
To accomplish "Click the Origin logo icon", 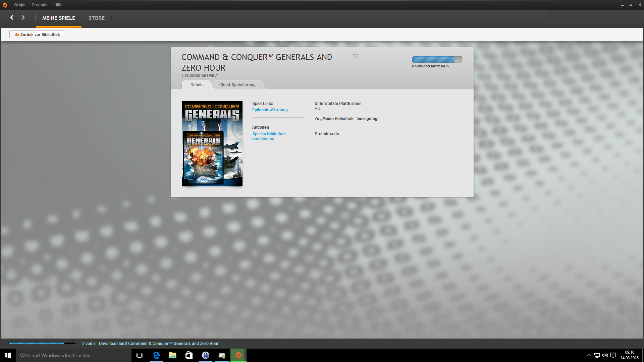I will pos(5,5).
